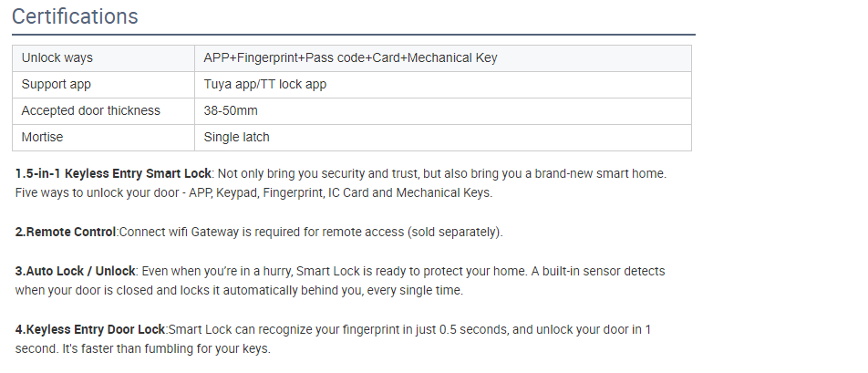Click the Certifications section heading

75,16
